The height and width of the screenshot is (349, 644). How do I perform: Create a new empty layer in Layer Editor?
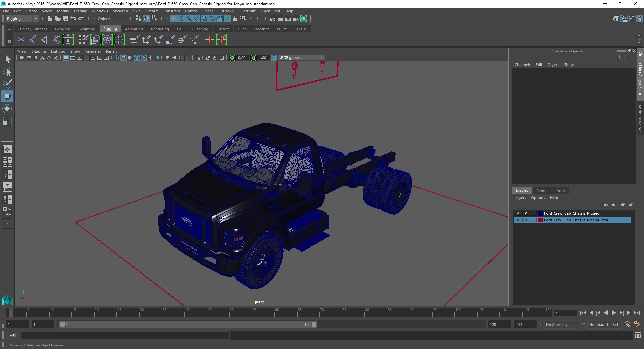623,205
